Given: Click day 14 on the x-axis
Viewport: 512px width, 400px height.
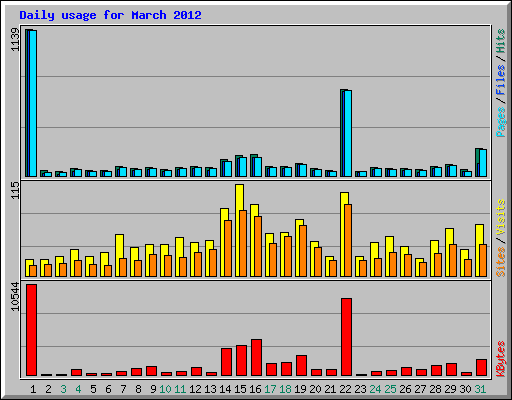Looking at the screenshot, I should tap(225, 389).
